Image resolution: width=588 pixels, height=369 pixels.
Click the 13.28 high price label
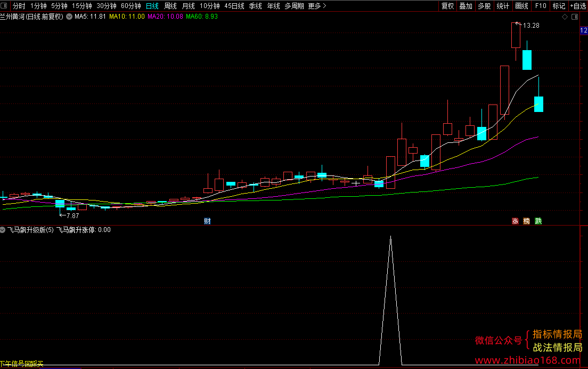click(x=531, y=26)
